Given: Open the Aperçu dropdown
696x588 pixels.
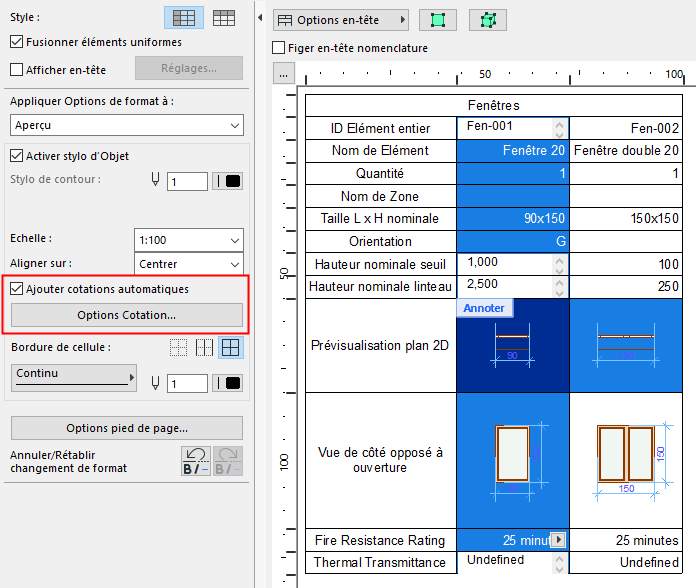Looking at the screenshot, I should (127, 125).
